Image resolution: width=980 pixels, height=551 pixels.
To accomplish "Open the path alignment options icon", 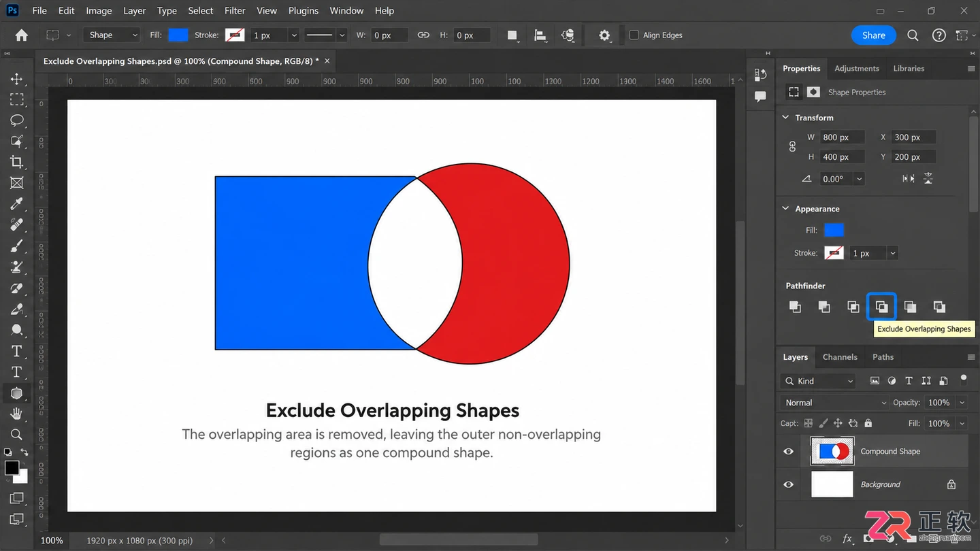I will 540,35.
